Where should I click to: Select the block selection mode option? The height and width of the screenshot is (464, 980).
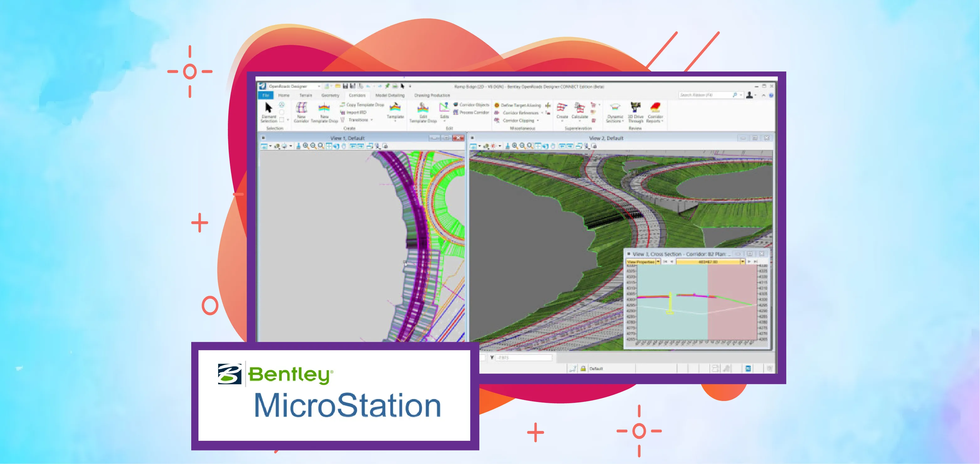[282, 119]
